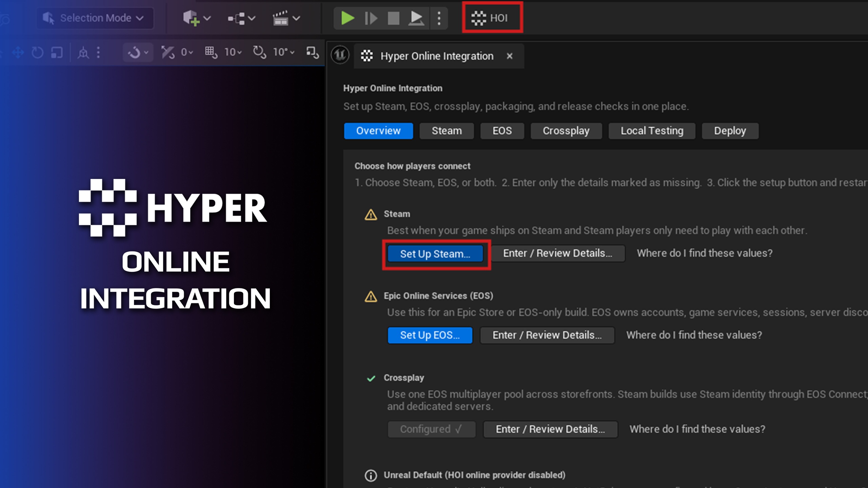Open the Cinematics clapperboard icon
The height and width of the screenshot is (488, 868).
tap(281, 18)
